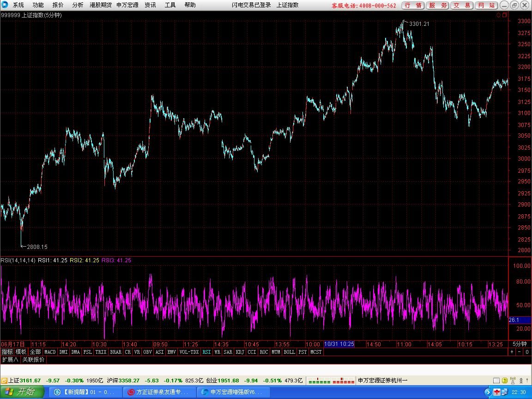Switch indicator to VOL-TDX

(x=189, y=352)
